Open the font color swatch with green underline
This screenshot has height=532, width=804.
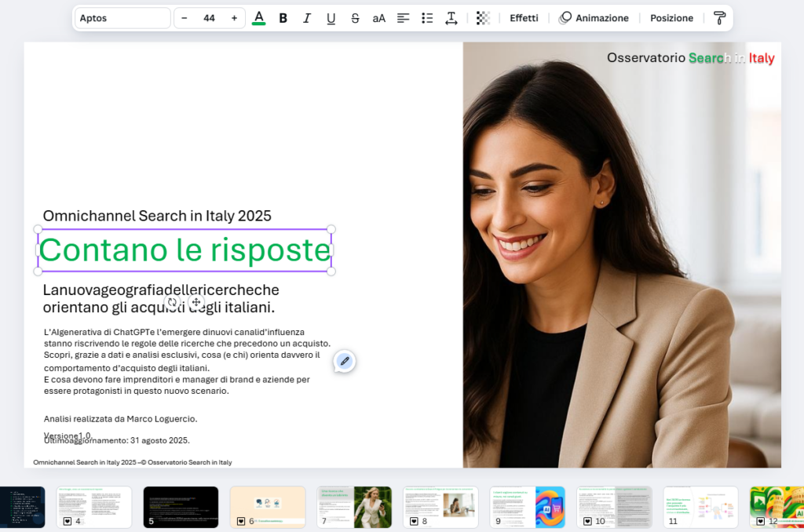pyautogui.click(x=258, y=18)
